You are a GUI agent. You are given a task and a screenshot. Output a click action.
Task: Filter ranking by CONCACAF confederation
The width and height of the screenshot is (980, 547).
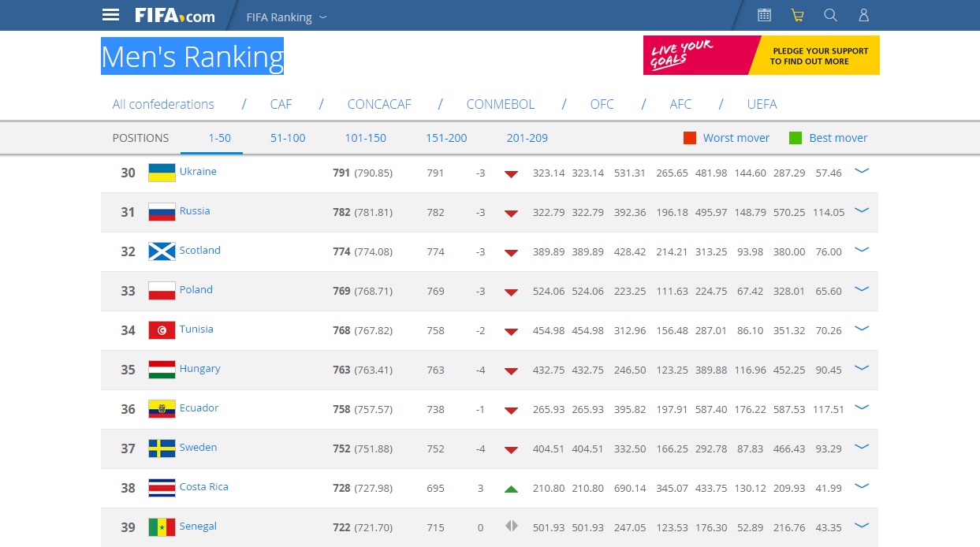click(x=379, y=104)
